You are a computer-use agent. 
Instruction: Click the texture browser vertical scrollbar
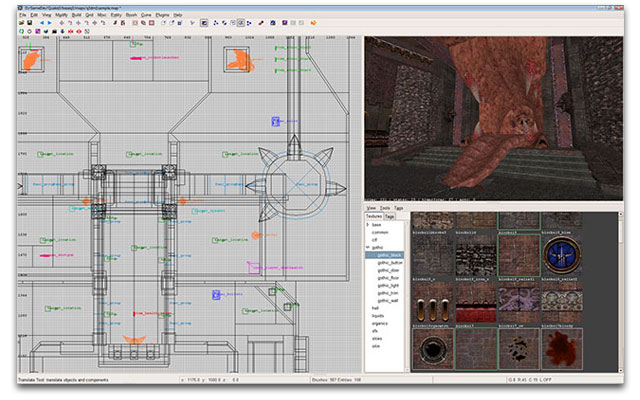click(620, 292)
